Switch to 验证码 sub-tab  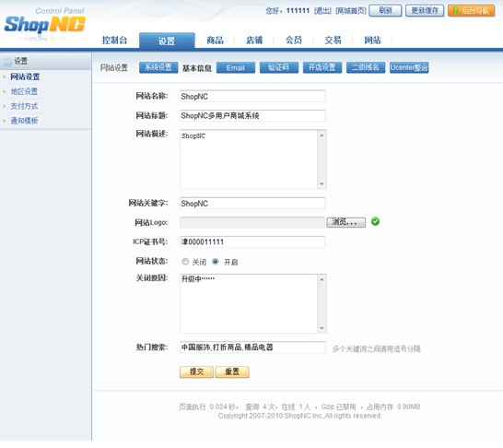coord(279,67)
